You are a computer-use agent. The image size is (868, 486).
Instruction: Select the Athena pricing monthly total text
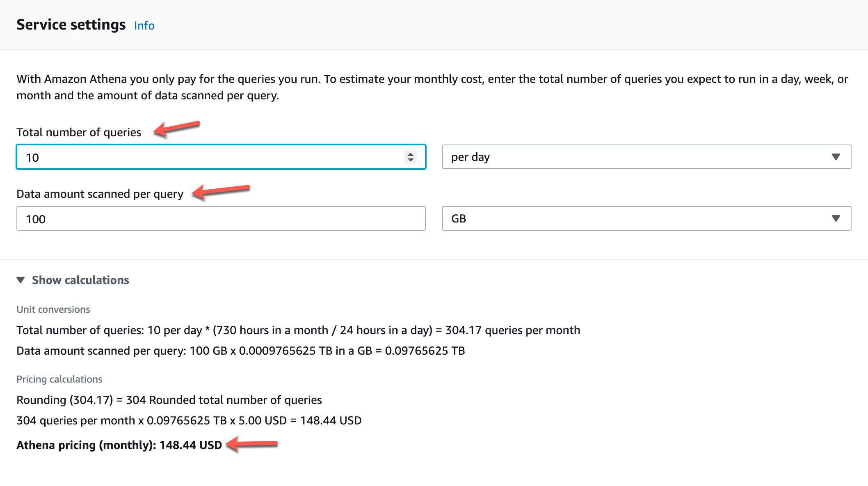(119, 445)
